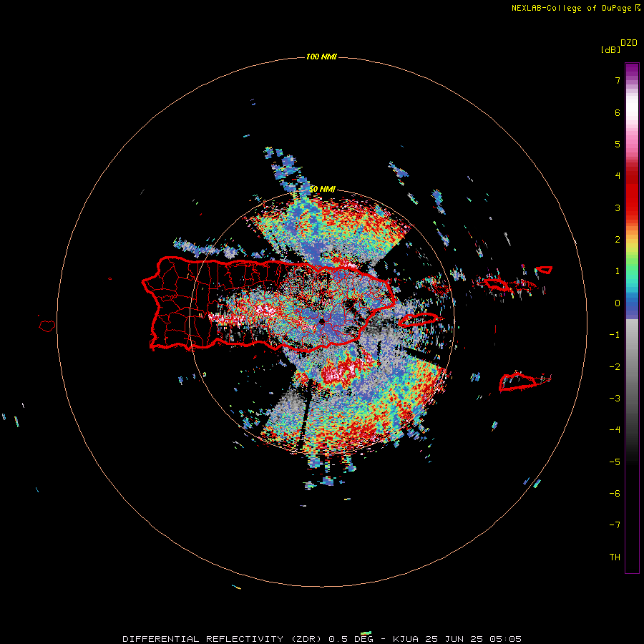Click the 6 value on color scale

tap(618, 112)
